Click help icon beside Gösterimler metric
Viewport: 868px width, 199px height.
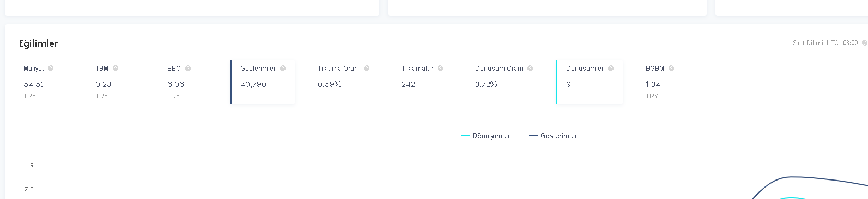(283, 69)
